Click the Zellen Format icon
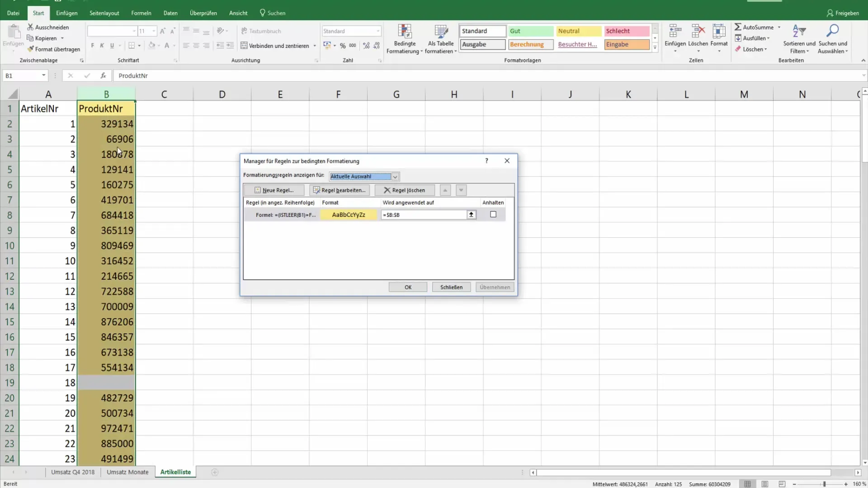This screenshot has height=488, width=868. click(x=719, y=31)
